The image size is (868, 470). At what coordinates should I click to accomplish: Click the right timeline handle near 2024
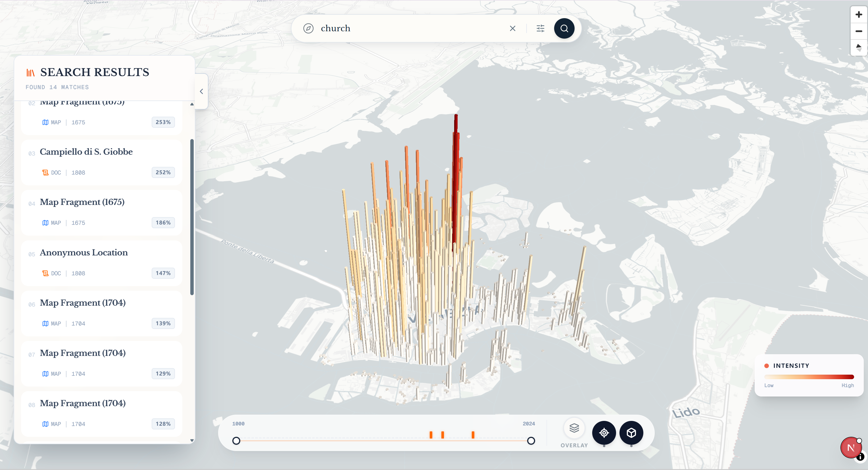[531, 440]
